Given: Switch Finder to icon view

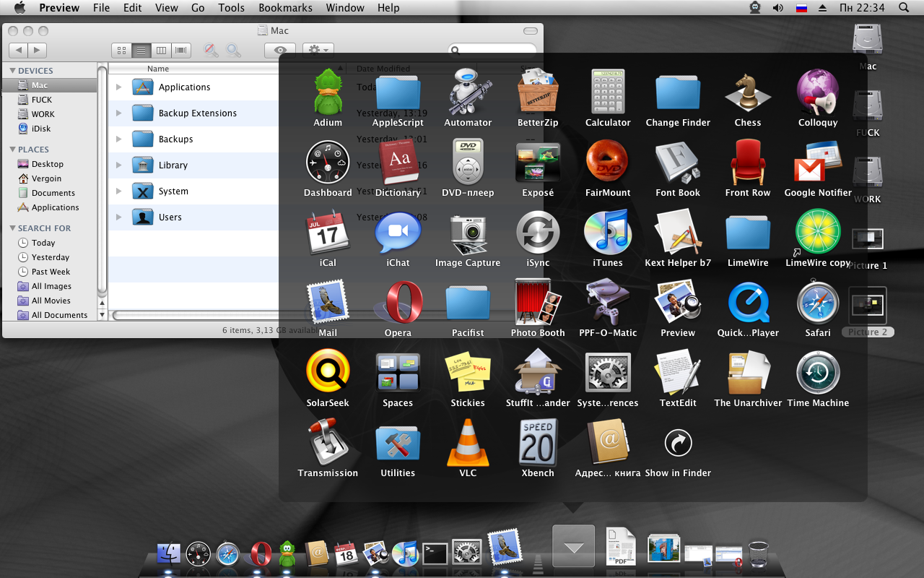Looking at the screenshot, I should point(121,50).
